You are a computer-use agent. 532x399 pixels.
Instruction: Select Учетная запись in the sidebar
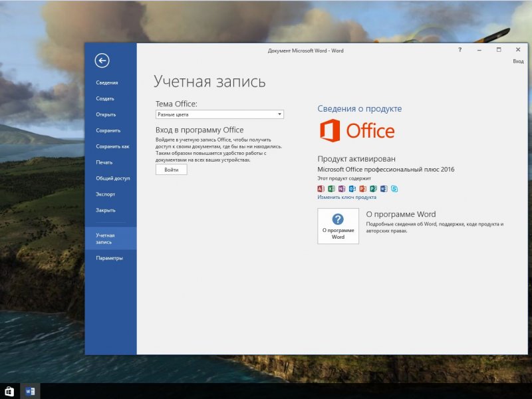point(110,239)
